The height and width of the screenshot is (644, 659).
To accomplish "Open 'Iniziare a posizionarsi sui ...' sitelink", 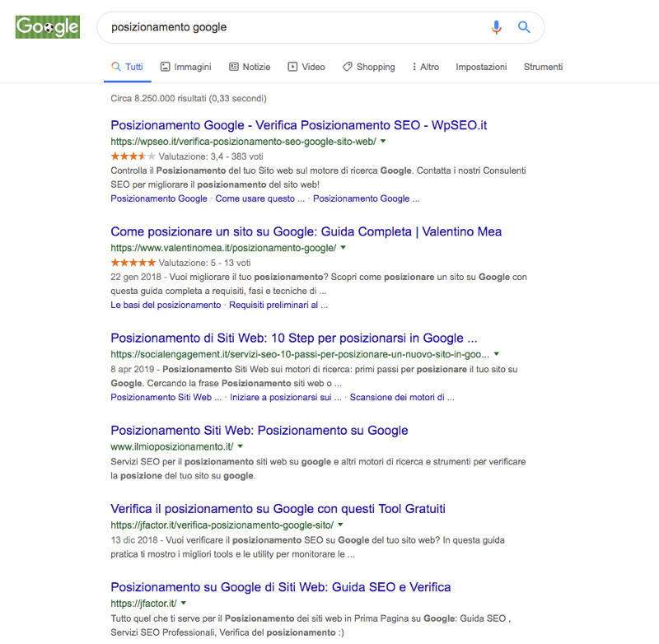I will 285,398.
